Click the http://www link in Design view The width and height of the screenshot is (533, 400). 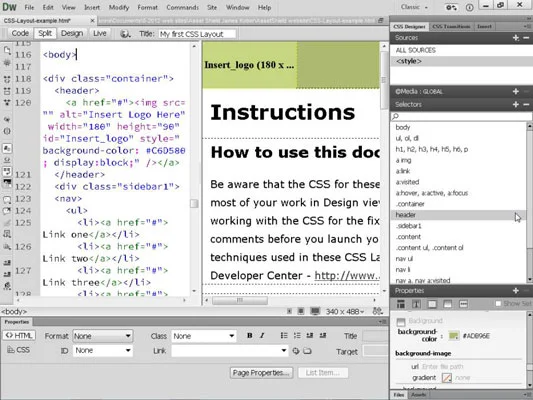click(x=347, y=275)
